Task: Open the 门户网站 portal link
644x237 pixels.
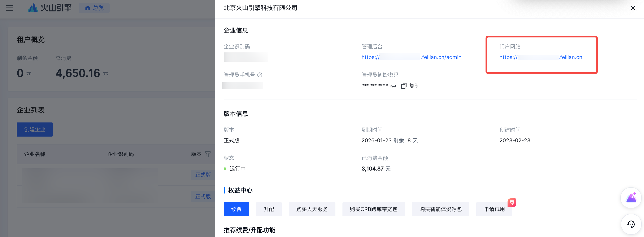Action: (x=541, y=57)
